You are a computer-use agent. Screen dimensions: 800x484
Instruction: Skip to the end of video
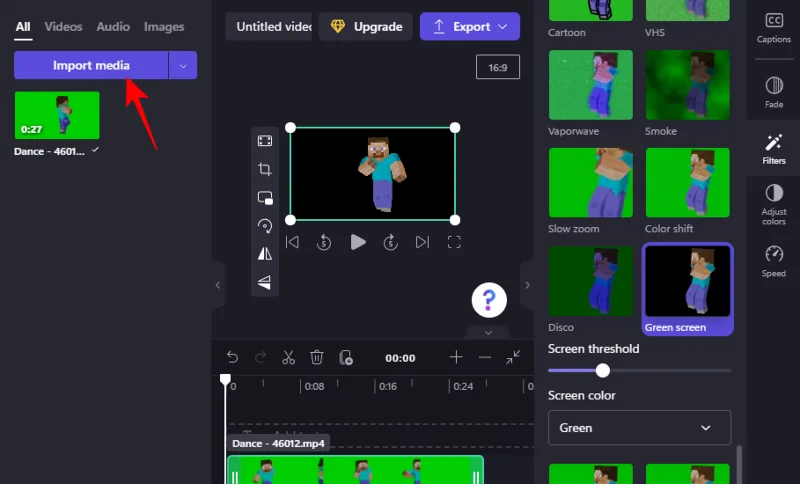pyautogui.click(x=422, y=242)
